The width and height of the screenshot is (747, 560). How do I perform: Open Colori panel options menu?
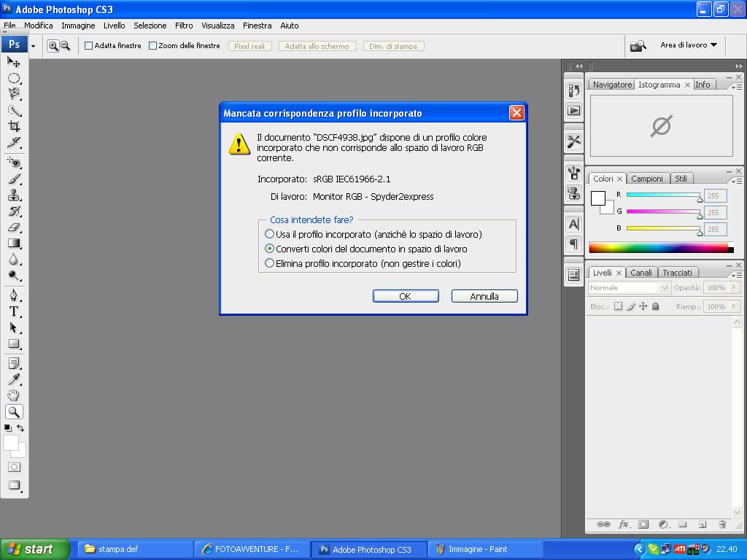tap(737, 181)
